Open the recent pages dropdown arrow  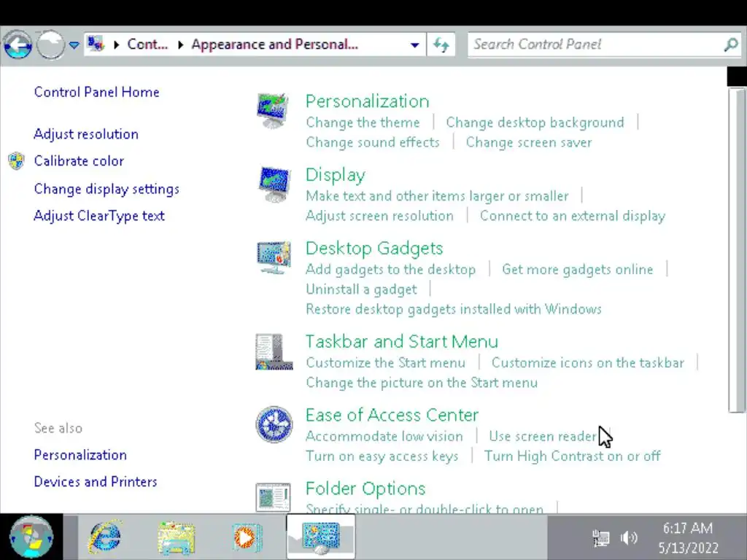(74, 45)
